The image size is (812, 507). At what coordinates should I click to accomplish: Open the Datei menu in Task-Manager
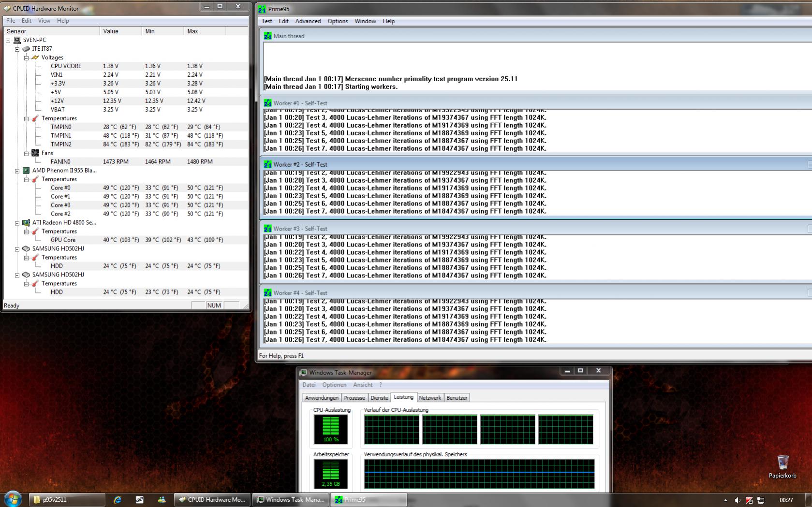pos(309,385)
